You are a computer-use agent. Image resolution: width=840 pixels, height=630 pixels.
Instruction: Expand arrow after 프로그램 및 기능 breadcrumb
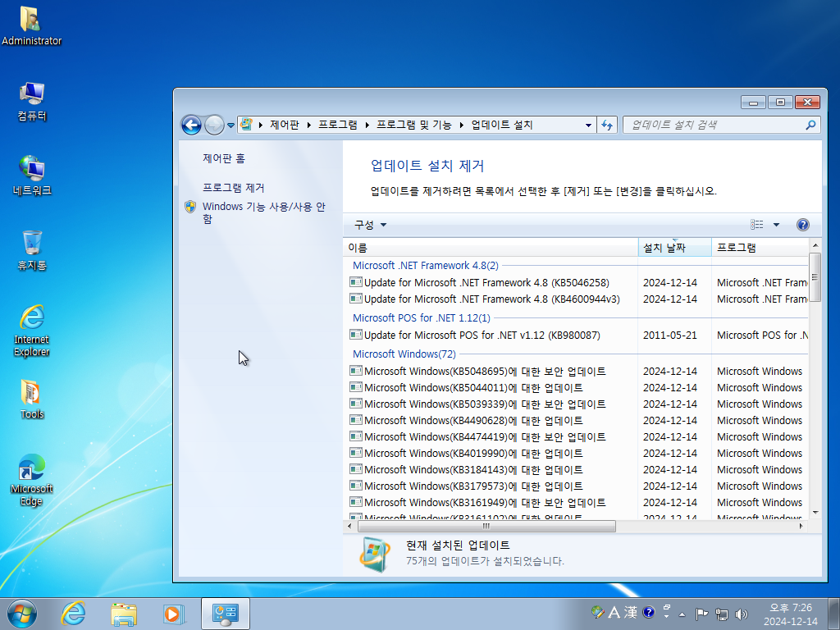coord(461,125)
